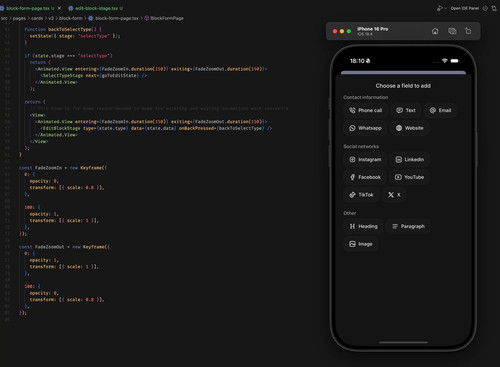Expand the run options dropdown arrow
The width and height of the screenshot is (500, 367).
(445, 8)
